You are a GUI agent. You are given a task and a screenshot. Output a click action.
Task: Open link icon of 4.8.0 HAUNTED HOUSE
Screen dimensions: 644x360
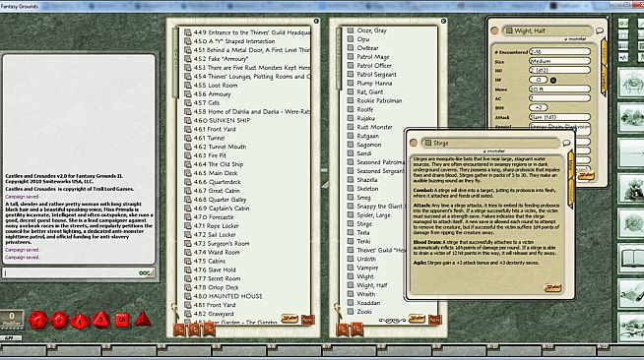[188, 296]
